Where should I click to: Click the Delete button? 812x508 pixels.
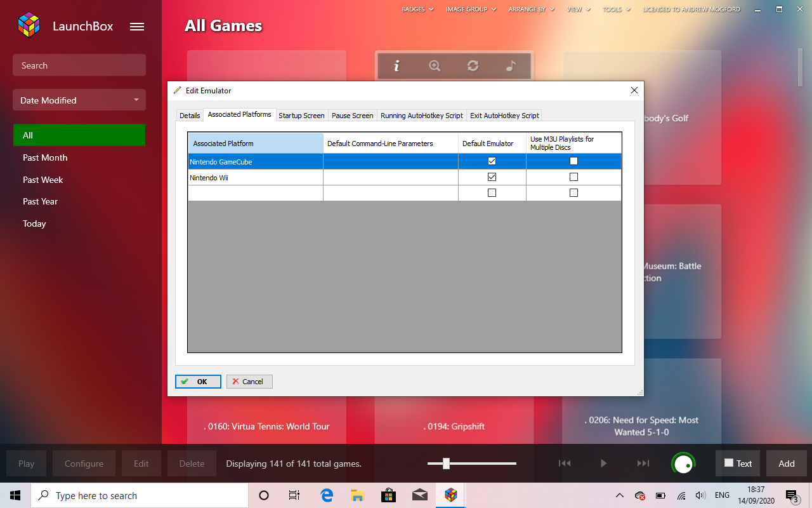(192, 464)
